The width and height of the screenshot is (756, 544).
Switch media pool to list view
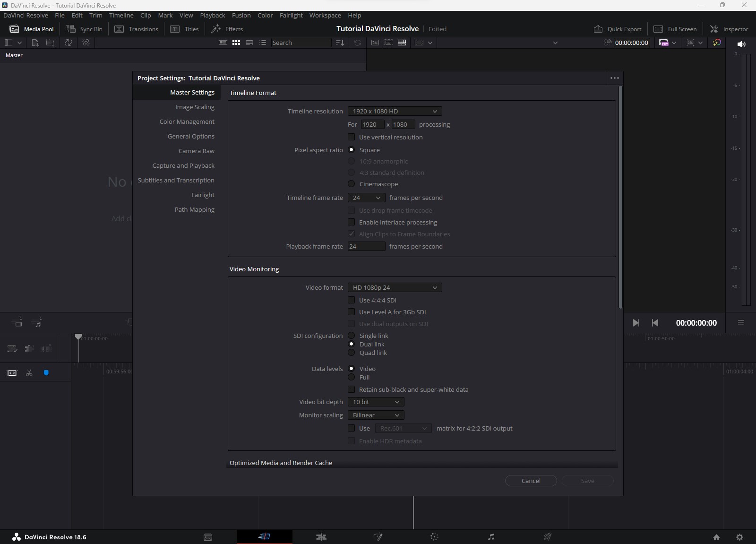[263, 43]
